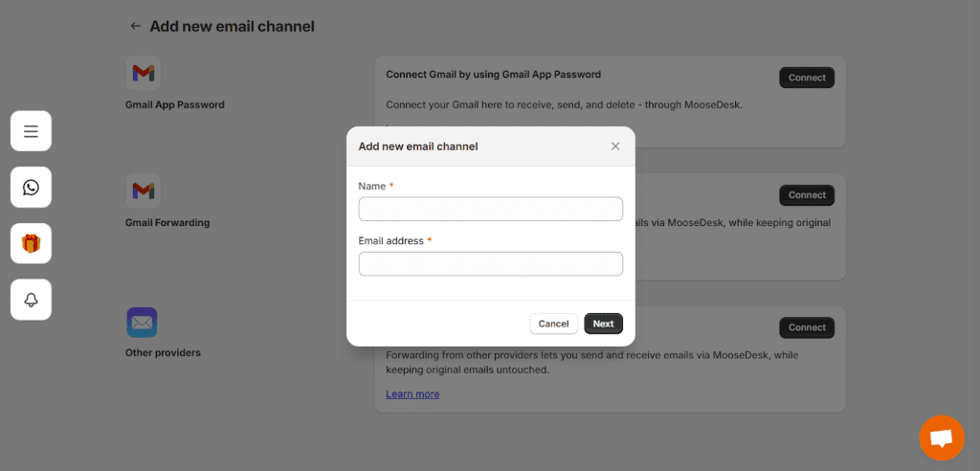Click Connect for Gmail Forwarding

807,195
